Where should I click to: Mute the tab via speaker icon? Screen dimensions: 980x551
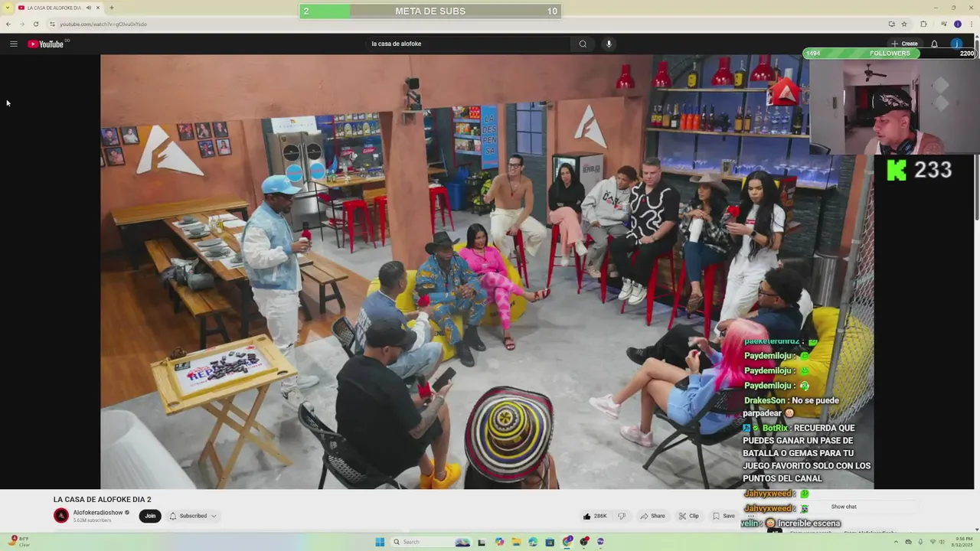(89, 8)
